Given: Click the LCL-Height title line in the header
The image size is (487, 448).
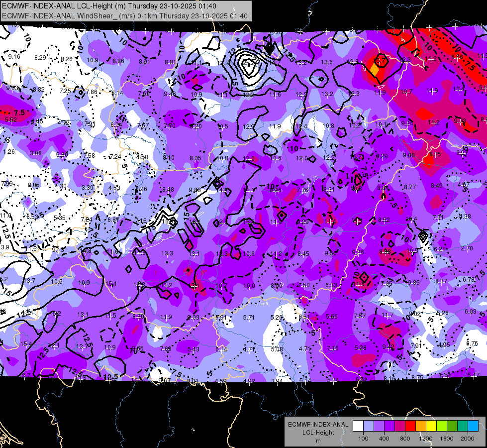Looking at the screenshot, I should pos(109,6).
